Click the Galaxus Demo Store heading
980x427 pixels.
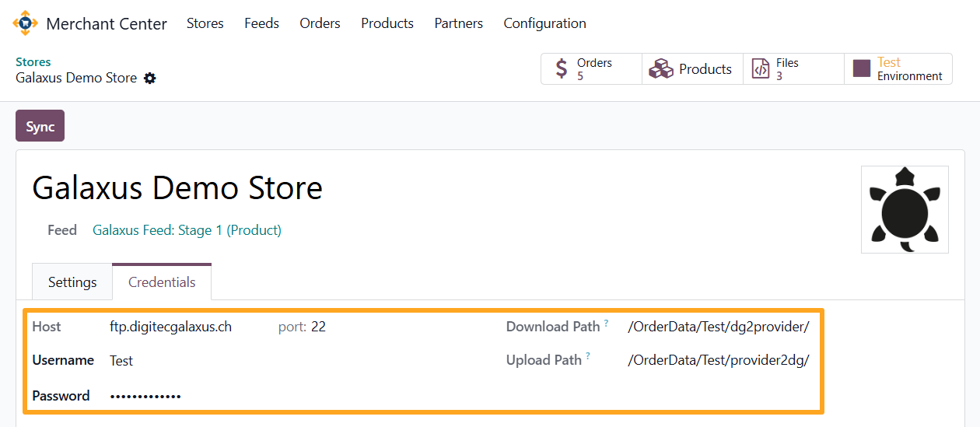pyautogui.click(x=177, y=188)
